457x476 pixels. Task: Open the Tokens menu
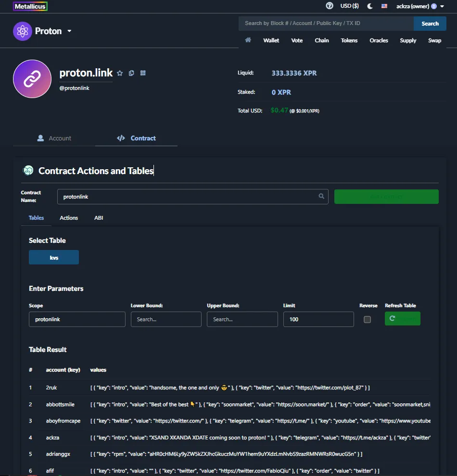click(349, 40)
